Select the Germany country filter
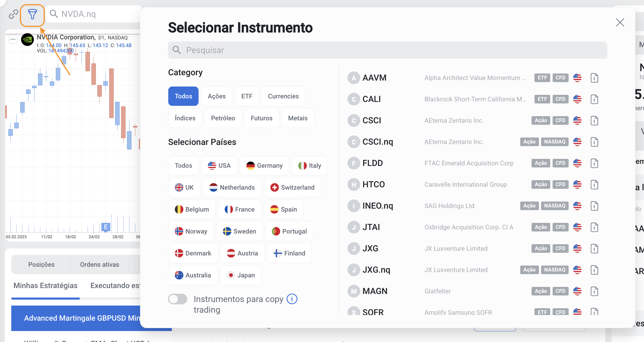 [x=264, y=166]
